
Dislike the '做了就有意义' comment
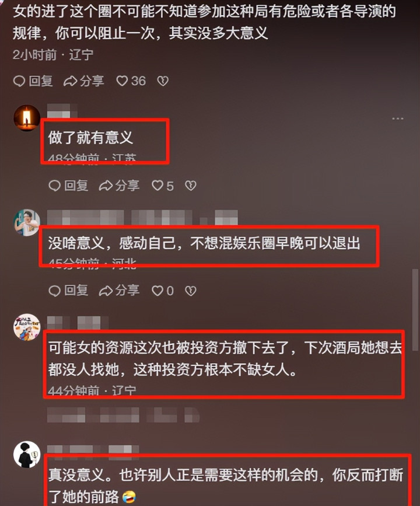[x=190, y=186]
